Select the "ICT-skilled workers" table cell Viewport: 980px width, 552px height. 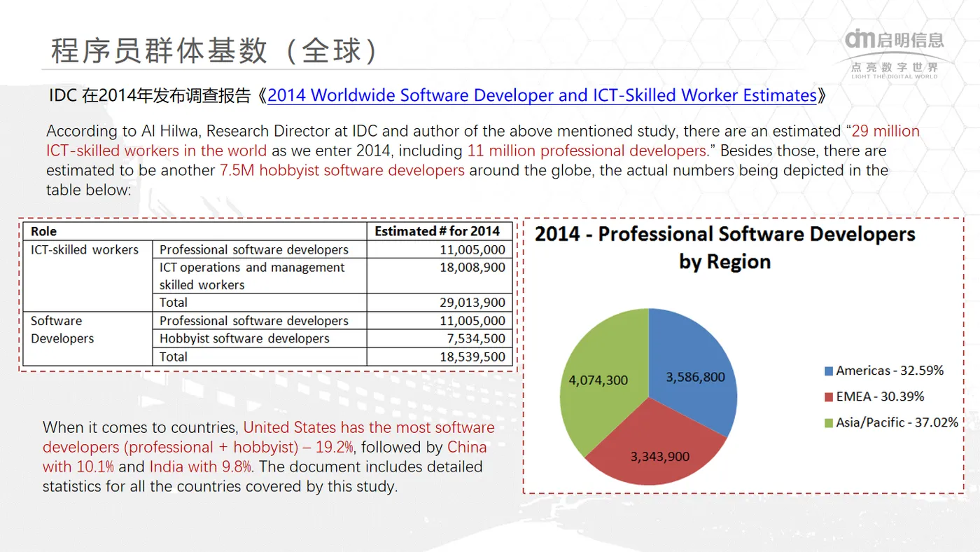click(87, 276)
